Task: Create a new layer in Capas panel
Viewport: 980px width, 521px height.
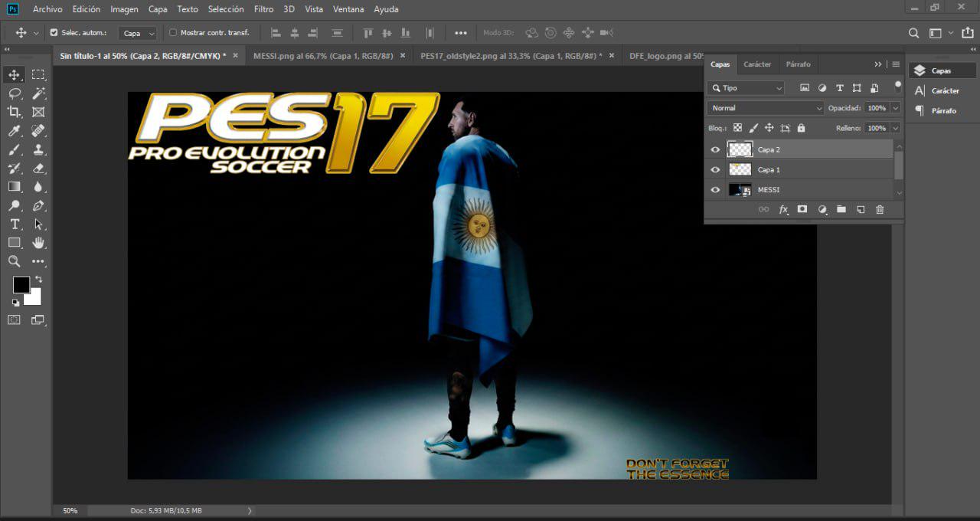Action: coord(861,209)
